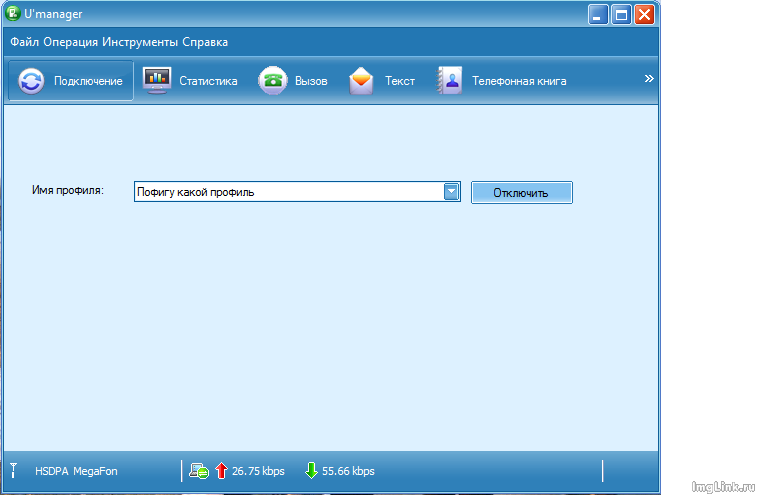Viewport: 768px width, 495px height.
Task: Open the Вызов tab label
Action: point(311,81)
